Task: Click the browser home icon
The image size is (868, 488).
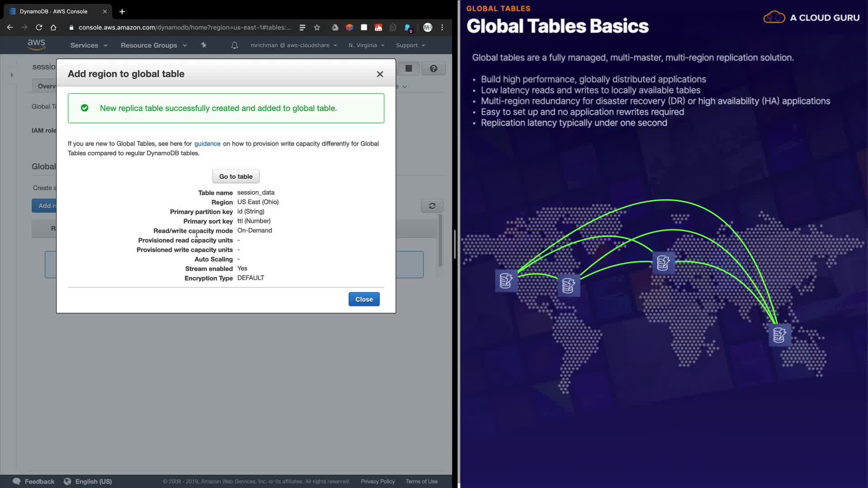Action: [x=53, y=28]
